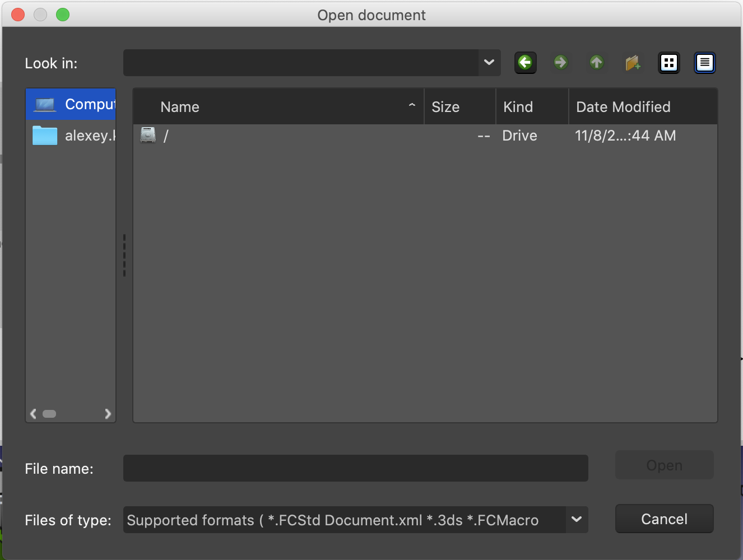Click the Computer icon in the sidebar

point(43,104)
